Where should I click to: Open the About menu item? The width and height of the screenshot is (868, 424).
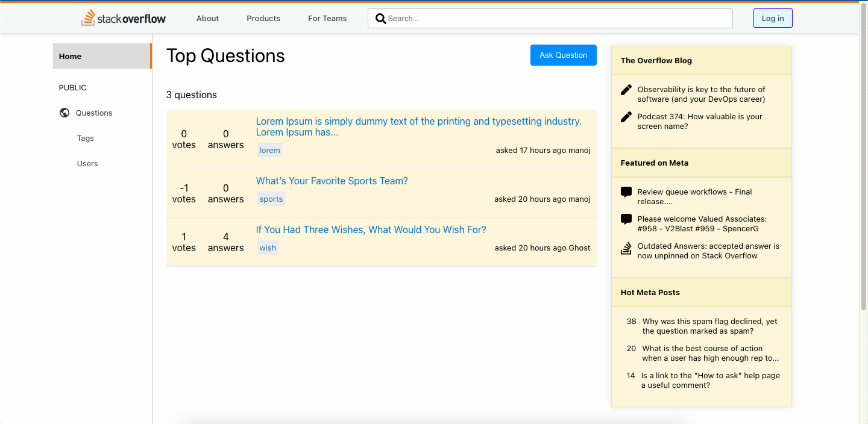click(x=207, y=19)
